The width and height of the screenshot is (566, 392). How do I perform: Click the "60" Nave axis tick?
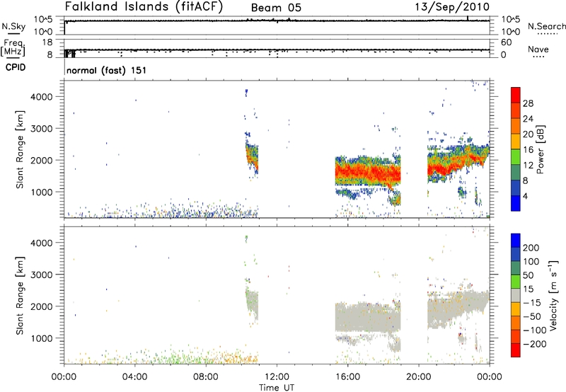click(x=506, y=42)
